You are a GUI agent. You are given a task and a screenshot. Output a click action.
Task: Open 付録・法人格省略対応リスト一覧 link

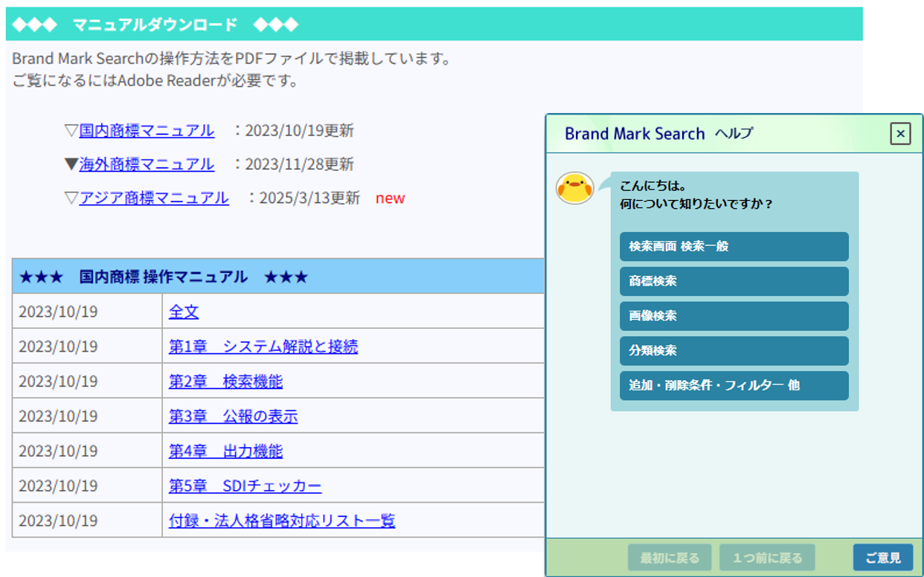(x=282, y=521)
